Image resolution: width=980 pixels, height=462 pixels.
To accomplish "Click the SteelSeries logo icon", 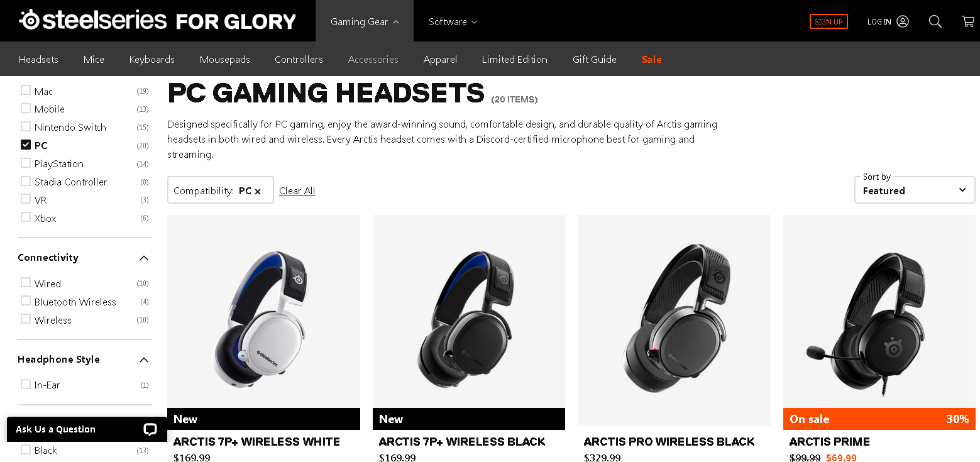I will 29,20.
